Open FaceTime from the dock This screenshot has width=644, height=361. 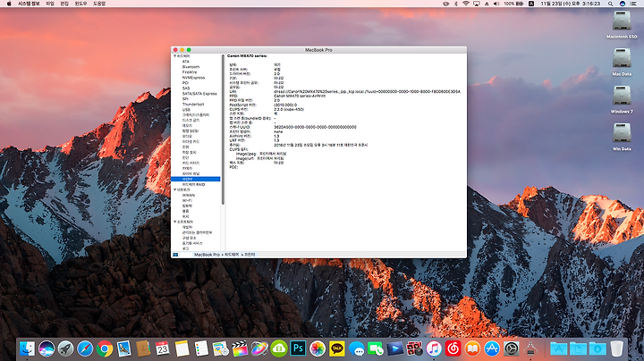[x=376, y=348]
